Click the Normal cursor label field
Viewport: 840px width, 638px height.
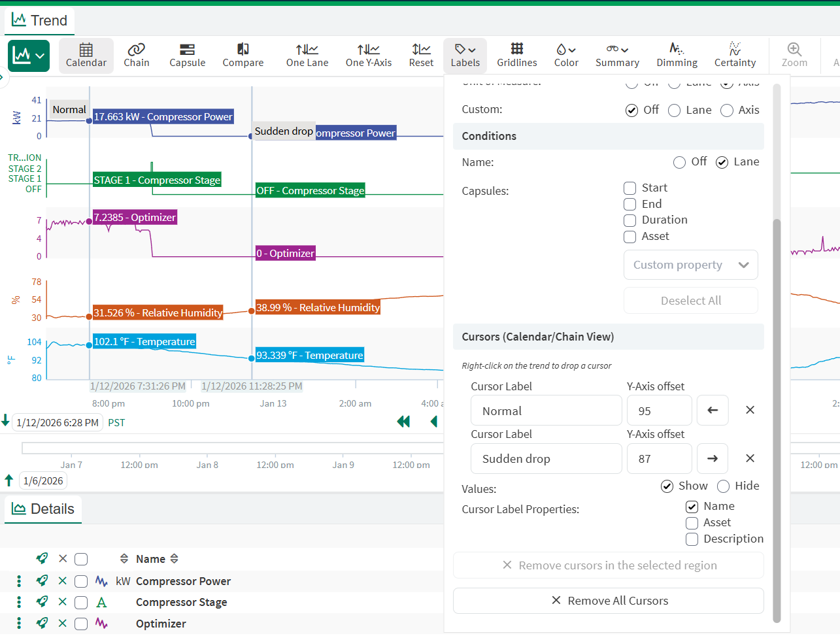(x=546, y=411)
